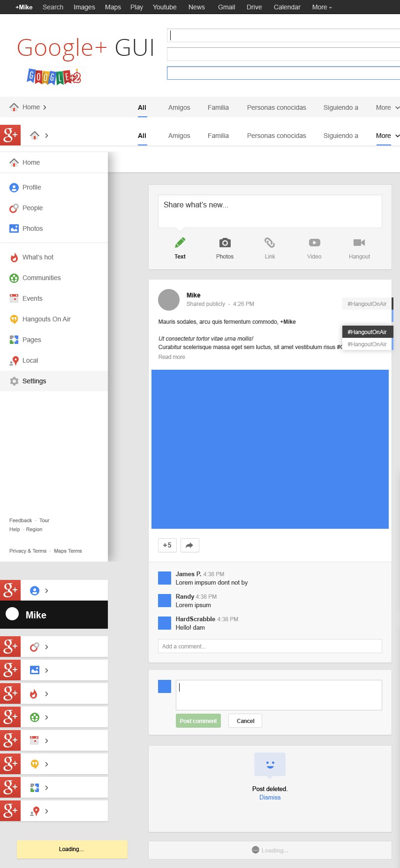Click the blue-outlined search input field
Viewport: 400px width, 868px height.
pyautogui.click(x=284, y=73)
